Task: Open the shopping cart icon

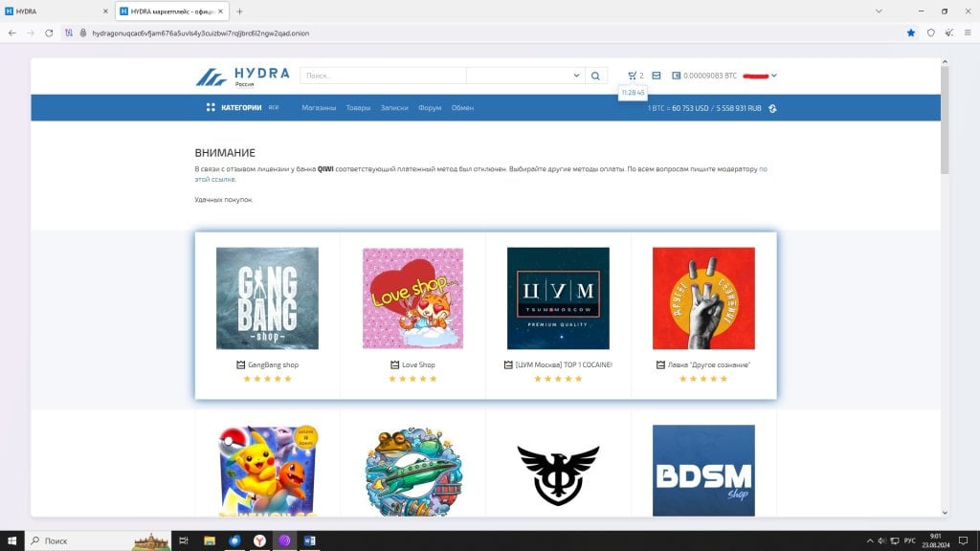Action: pyautogui.click(x=632, y=76)
